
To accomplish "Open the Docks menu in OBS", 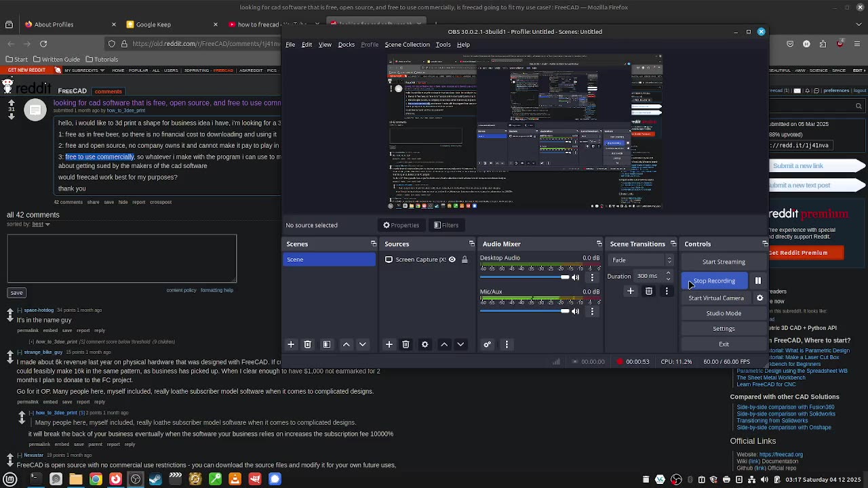I will coord(347,45).
